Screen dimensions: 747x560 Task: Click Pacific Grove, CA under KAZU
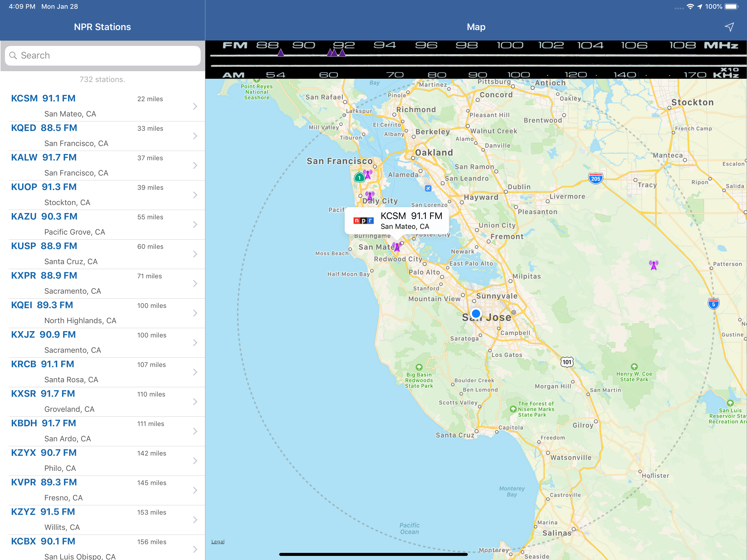coord(75,232)
